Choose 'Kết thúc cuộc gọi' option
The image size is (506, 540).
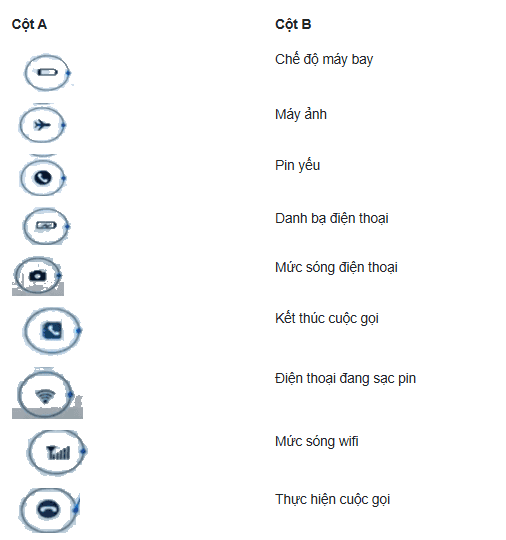point(327,318)
